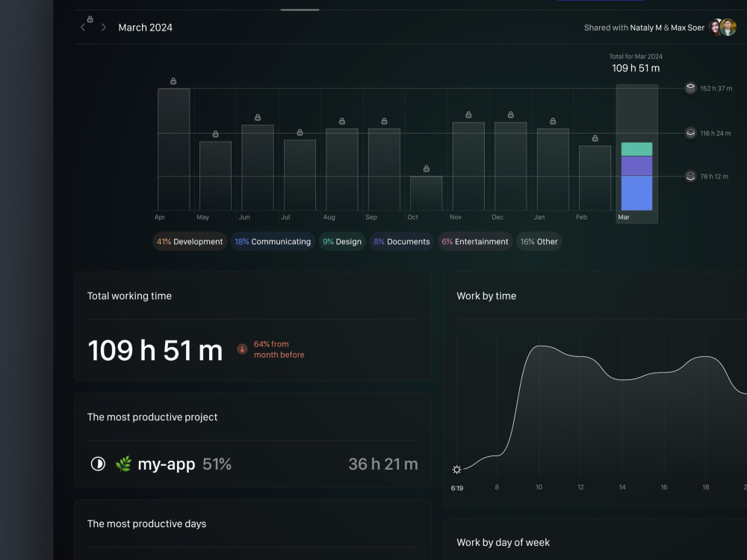
Task: Click the Mar axis label
Action: pos(624,217)
